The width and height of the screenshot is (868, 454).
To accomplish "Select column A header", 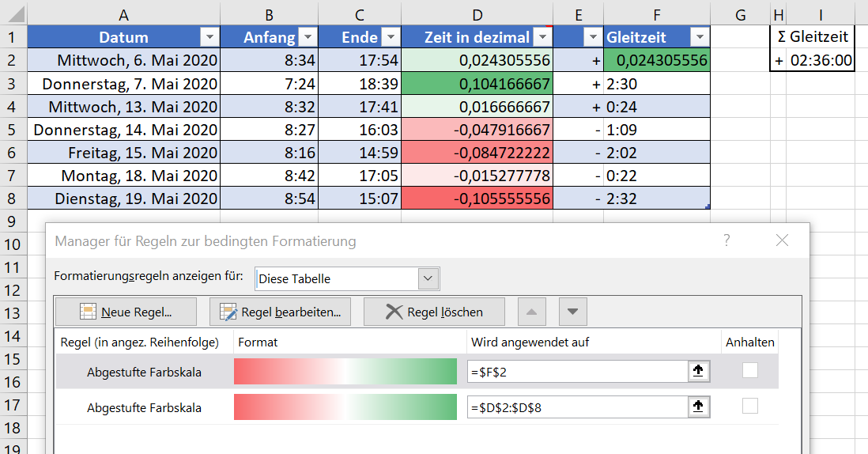I will click(x=123, y=14).
